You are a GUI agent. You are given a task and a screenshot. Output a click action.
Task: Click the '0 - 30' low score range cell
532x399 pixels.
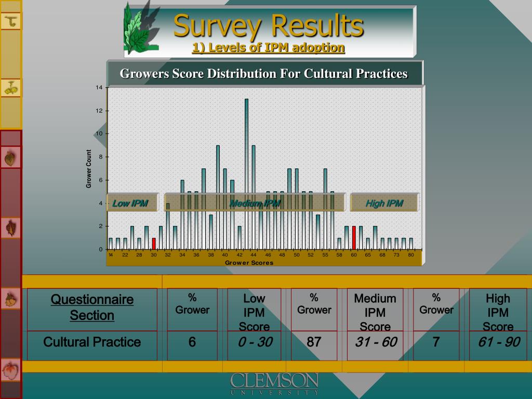tap(255, 342)
